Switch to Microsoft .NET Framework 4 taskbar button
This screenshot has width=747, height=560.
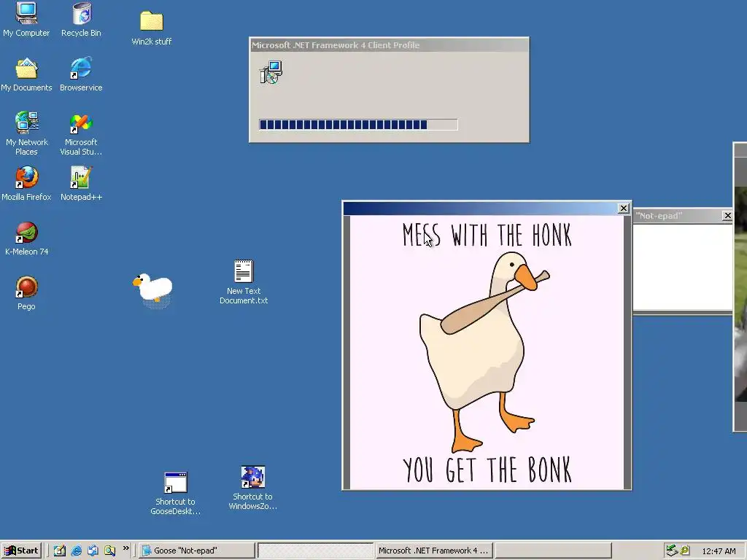(434, 551)
